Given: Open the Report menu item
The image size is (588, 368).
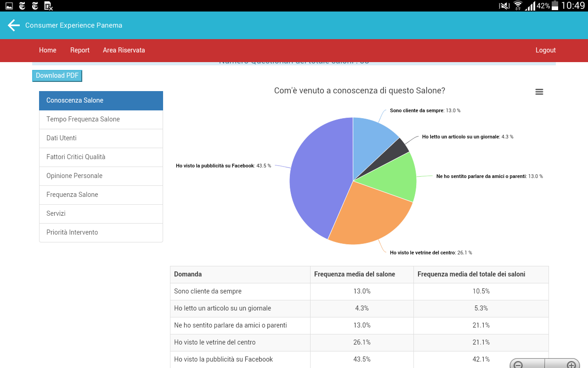Looking at the screenshot, I should [80, 50].
